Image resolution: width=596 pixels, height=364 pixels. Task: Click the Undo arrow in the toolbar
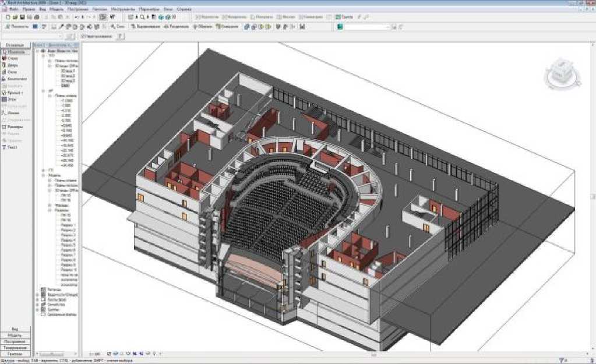click(77, 17)
